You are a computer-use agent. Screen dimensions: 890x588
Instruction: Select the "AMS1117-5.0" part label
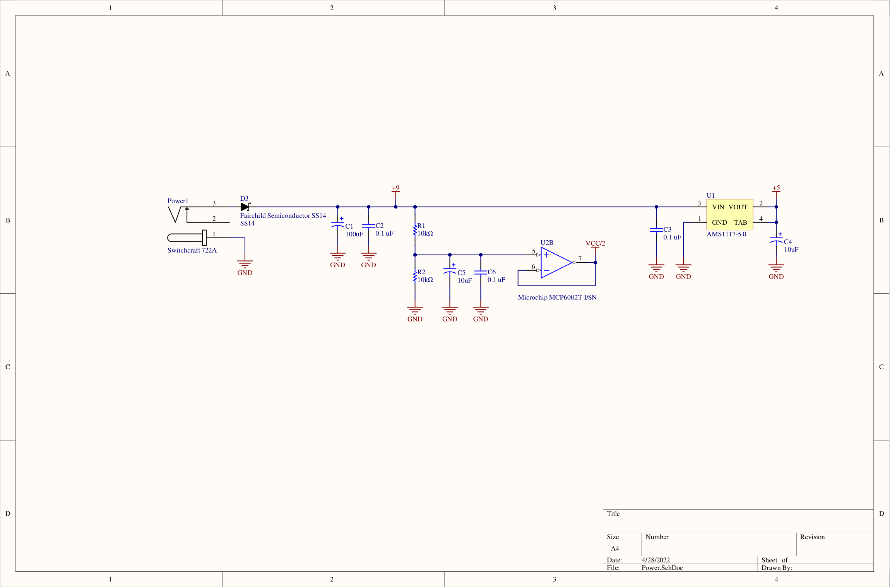pyautogui.click(x=726, y=234)
